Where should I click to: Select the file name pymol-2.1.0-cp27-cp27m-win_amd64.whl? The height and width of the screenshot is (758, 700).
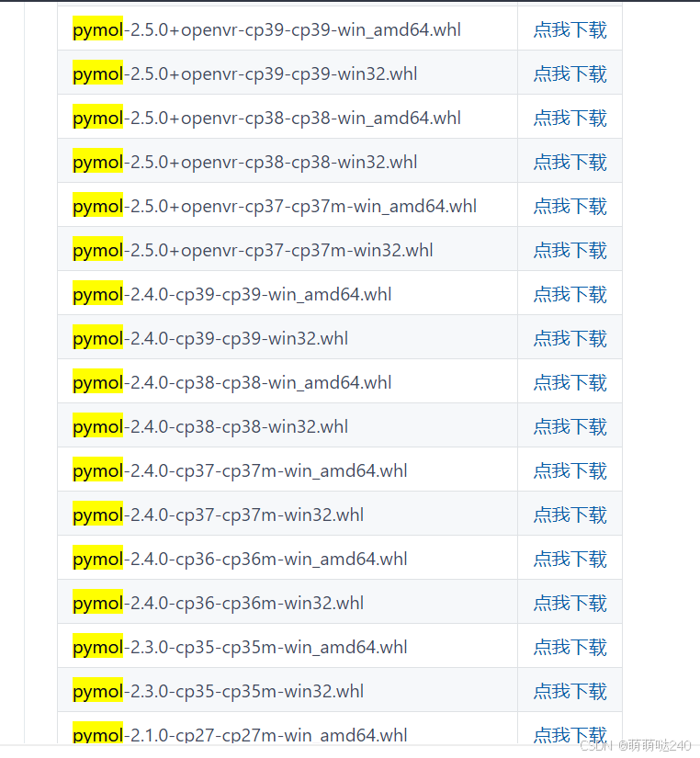point(241,734)
